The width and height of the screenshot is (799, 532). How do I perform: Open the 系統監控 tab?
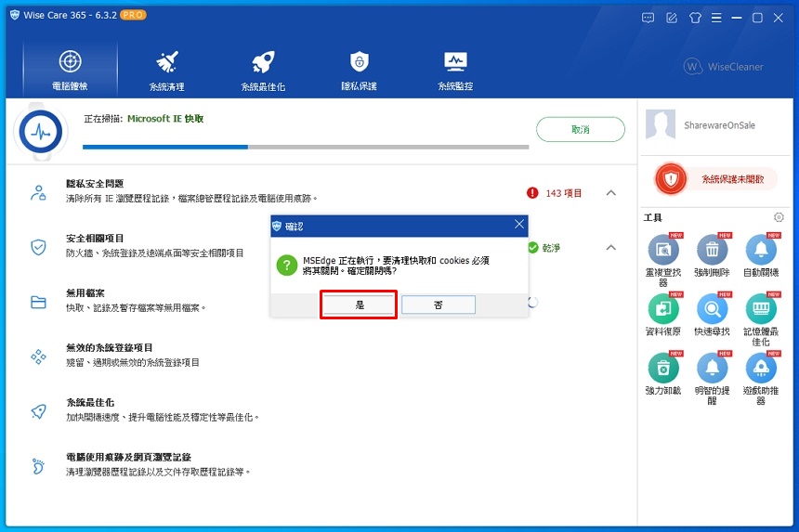click(455, 70)
